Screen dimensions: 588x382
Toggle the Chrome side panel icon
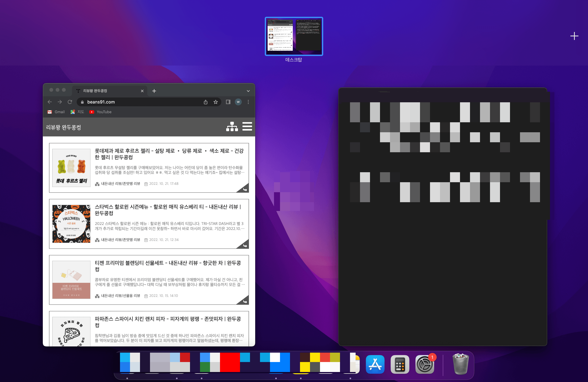228,102
